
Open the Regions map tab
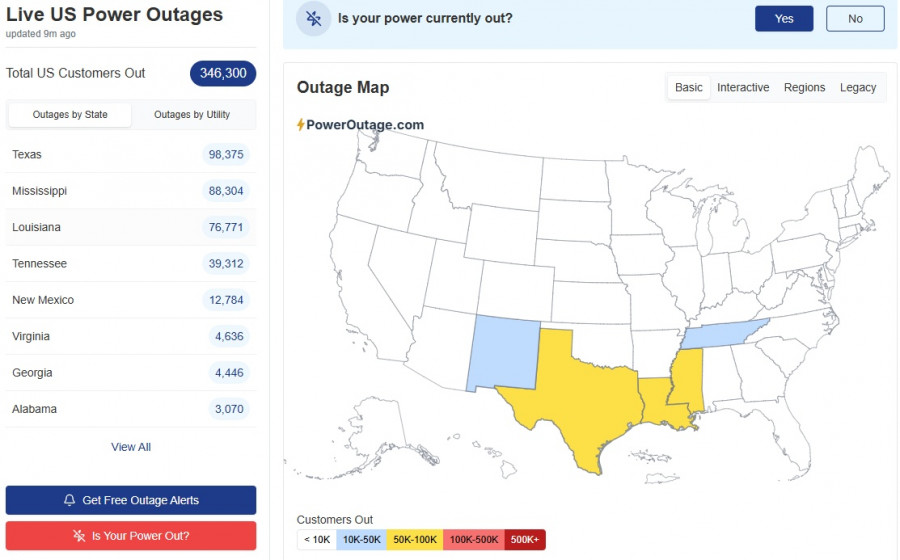point(804,88)
